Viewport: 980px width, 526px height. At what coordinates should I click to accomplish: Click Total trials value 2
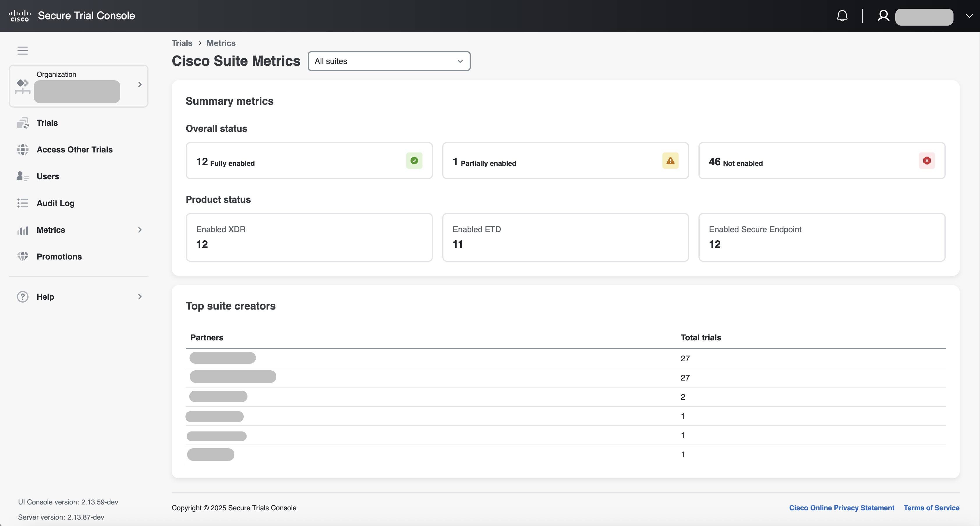[x=683, y=397]
